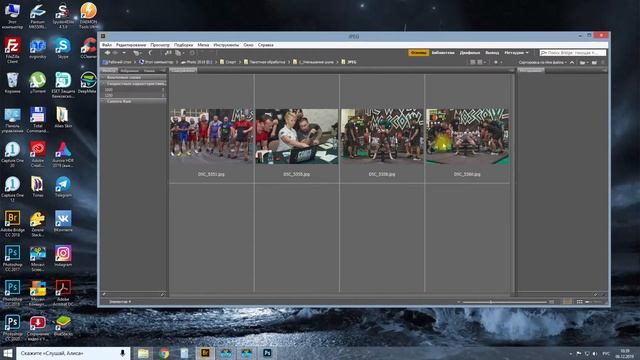Click the boomerang return icon in toolbar
640x360 pixels.
click(150, 53)
